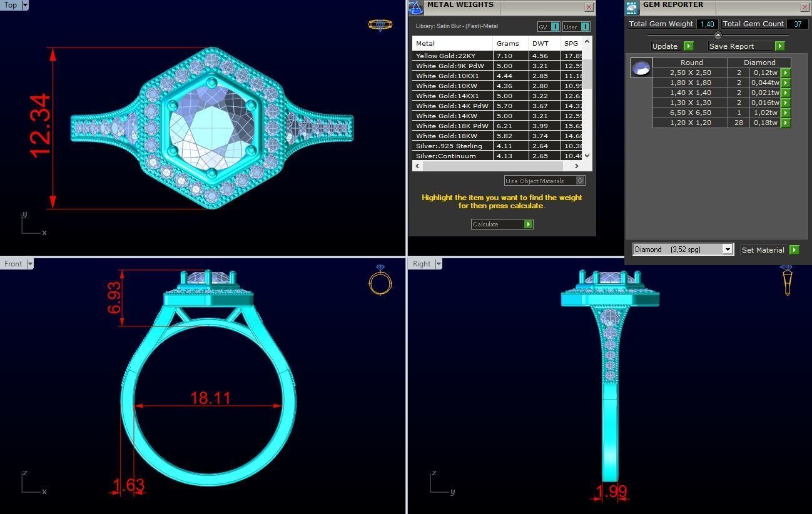The width and height of the screenshot is (812, 514).
Task: Select the White Gold:14KX1 row
Action: click(x=497, y=96)
